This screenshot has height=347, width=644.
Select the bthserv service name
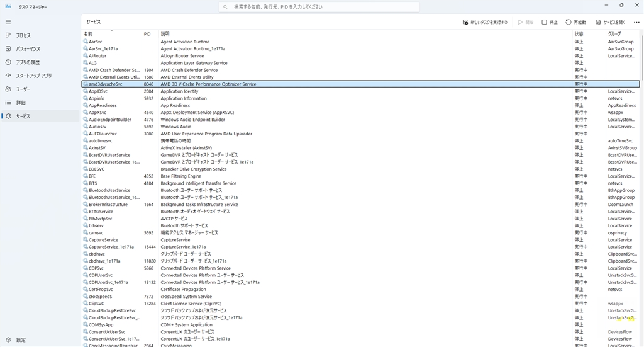[x=96, y=225]
